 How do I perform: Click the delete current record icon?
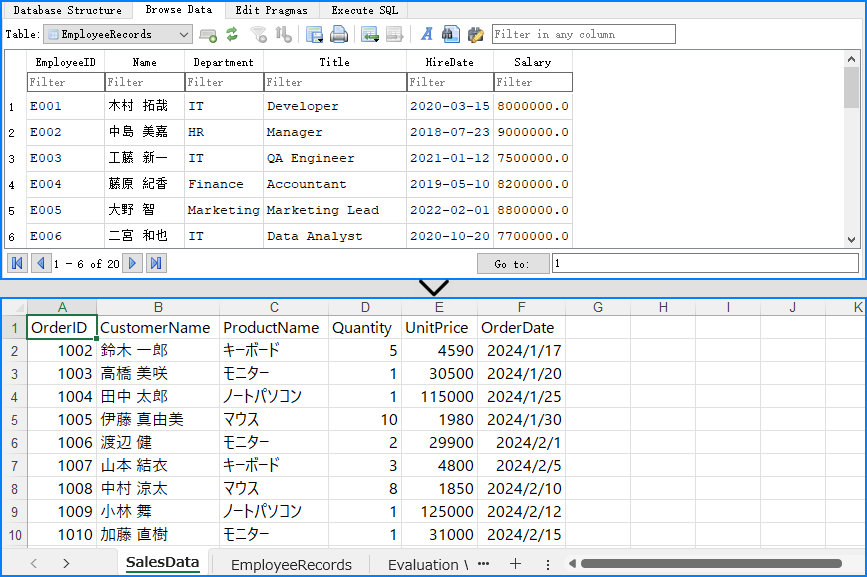coord(394,34)
